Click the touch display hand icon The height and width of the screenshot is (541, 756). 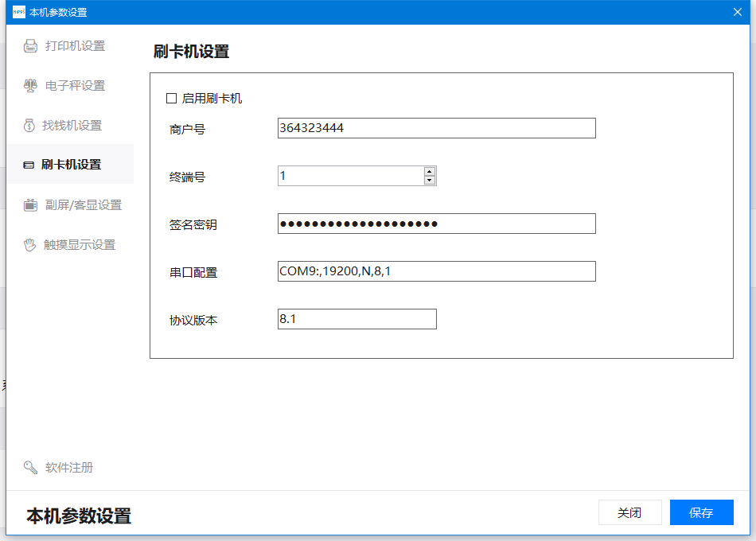click(30, 245)
